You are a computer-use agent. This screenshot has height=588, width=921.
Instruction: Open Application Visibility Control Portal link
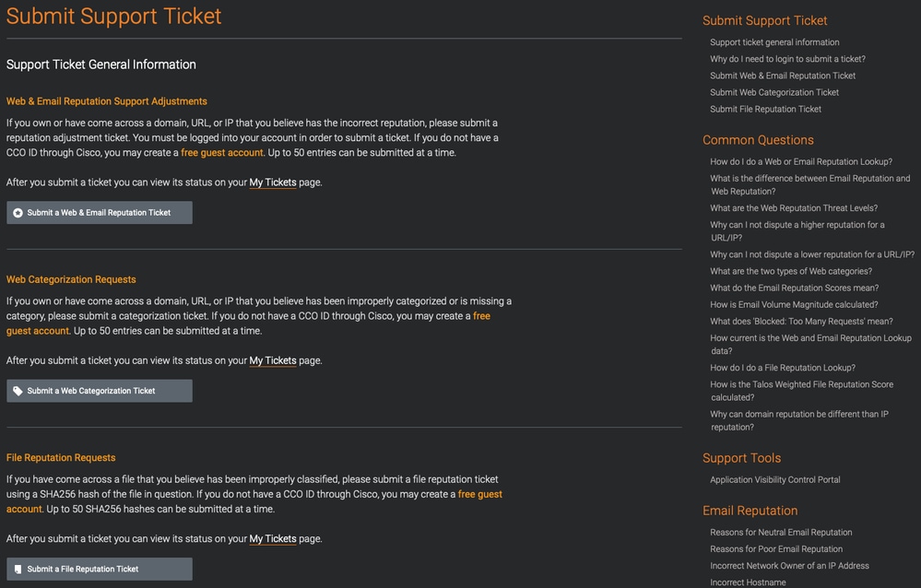point(774,480)
